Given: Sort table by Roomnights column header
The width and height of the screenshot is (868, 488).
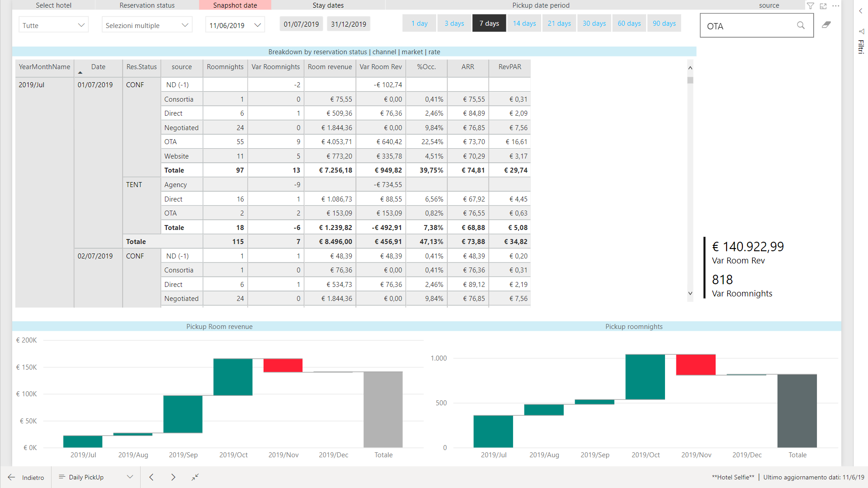Looking at the screenshot, I should click(225, 67).
